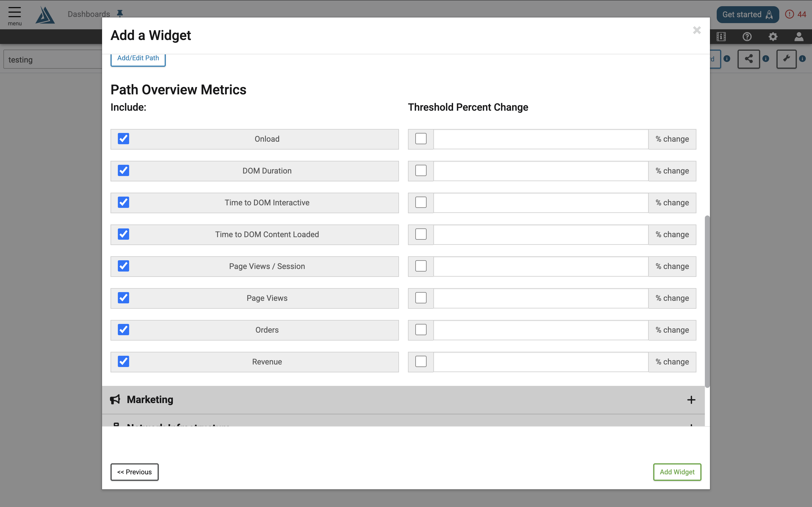Uncheck the Onload include checkbox

click(123, 139)
